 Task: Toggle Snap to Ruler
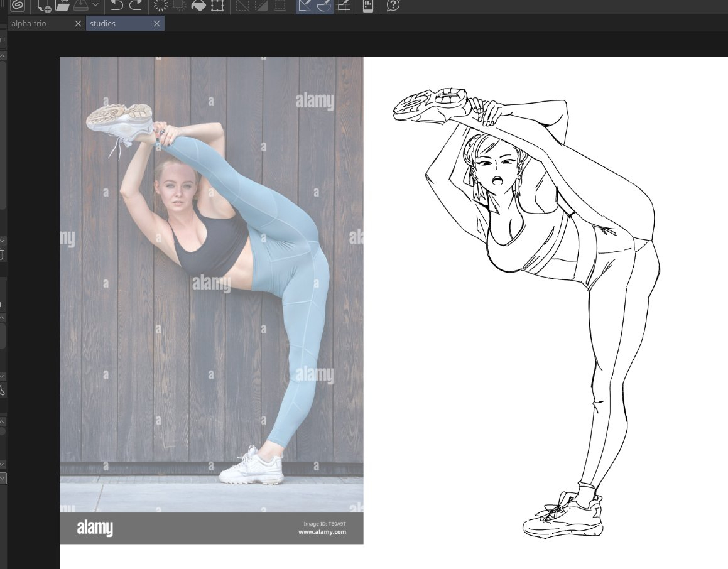click(x=305, y=6)
